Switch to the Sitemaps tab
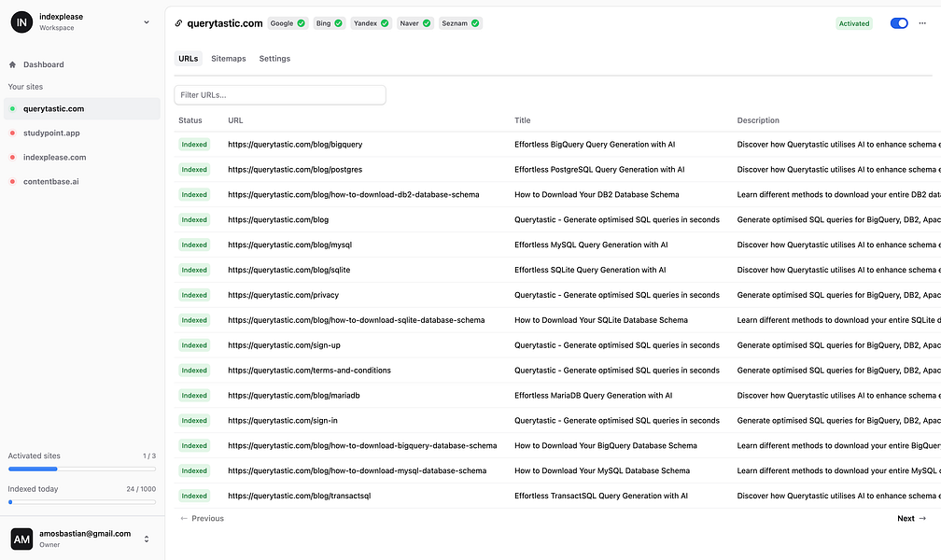 229,58
